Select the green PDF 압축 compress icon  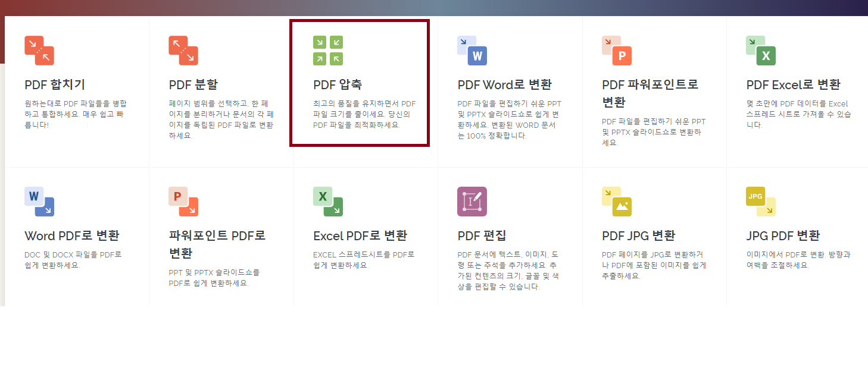point(327,50)
